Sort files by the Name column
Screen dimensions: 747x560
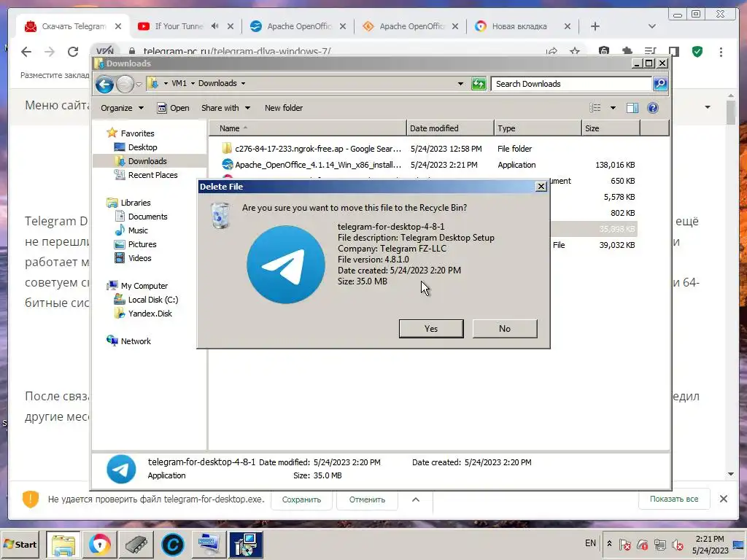pos(307,128)
